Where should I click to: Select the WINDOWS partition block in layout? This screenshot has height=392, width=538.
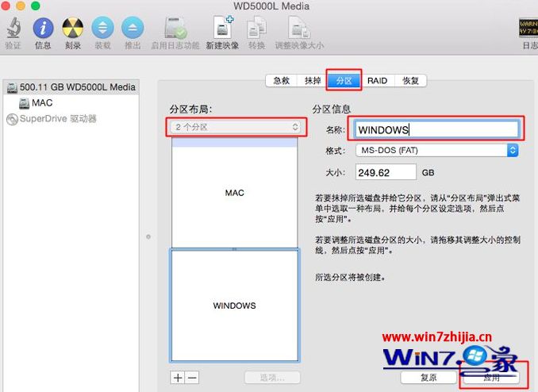point(235,306)
